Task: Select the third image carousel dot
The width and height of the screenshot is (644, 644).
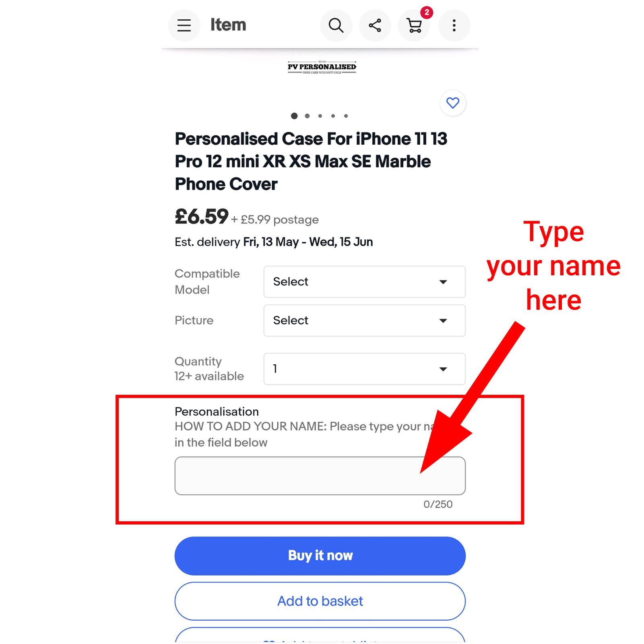Action: click(x=320, y=116)
